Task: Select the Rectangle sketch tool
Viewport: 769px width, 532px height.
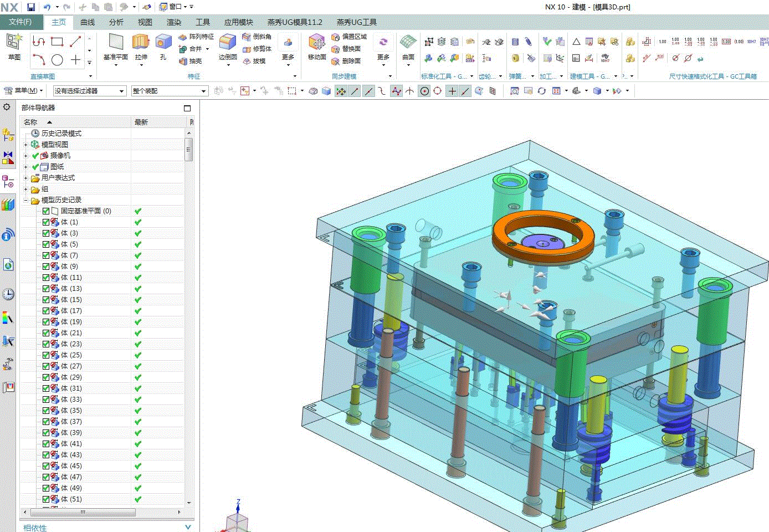Action: pyautogui.click(x=57, y=41)
